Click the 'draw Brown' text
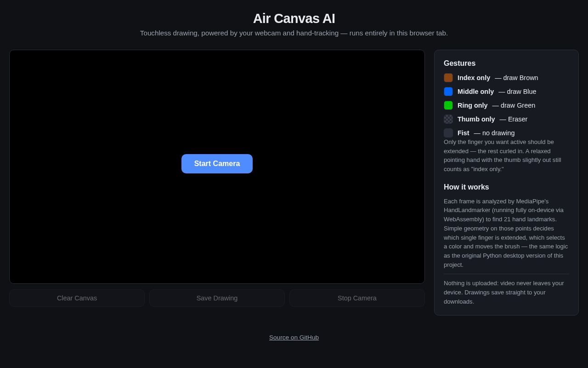Image resolution: width=588 pixels, height=368 pixels. (520, 78)
